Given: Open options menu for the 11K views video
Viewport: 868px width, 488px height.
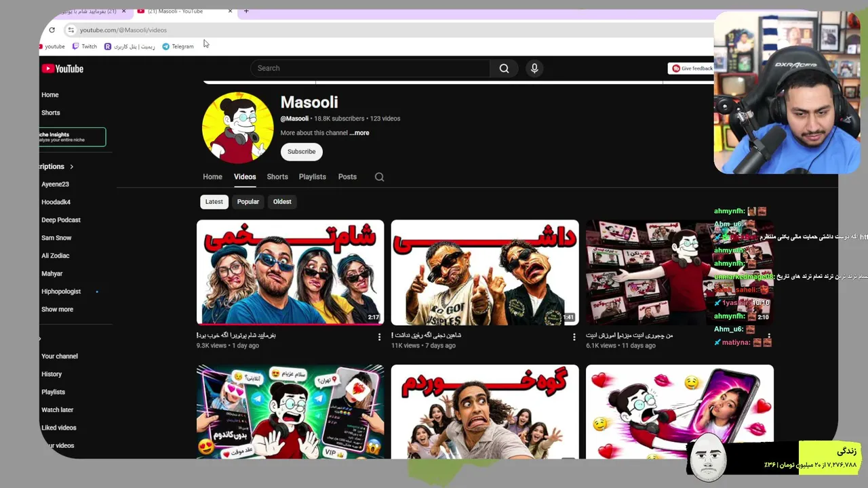Looking at the screenshot, I should (574, 337).
